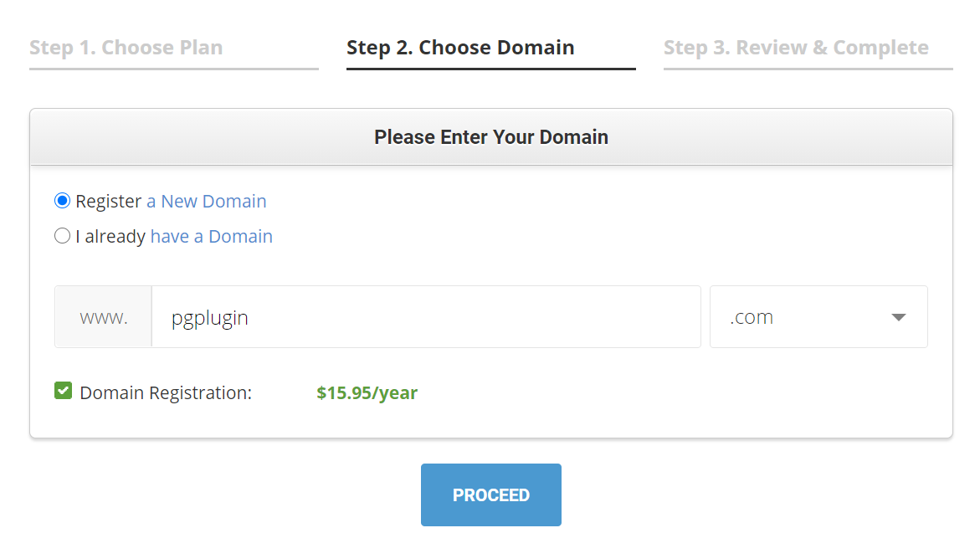
Task: Click the green Domain Registration checkmark
Action: point(63,391)
